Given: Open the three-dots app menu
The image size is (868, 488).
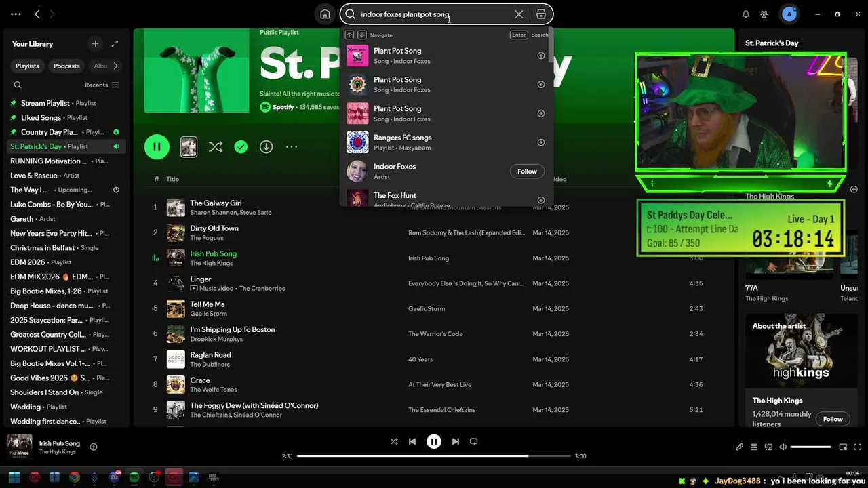Looking at the screenshot, I should click(16, 14).
